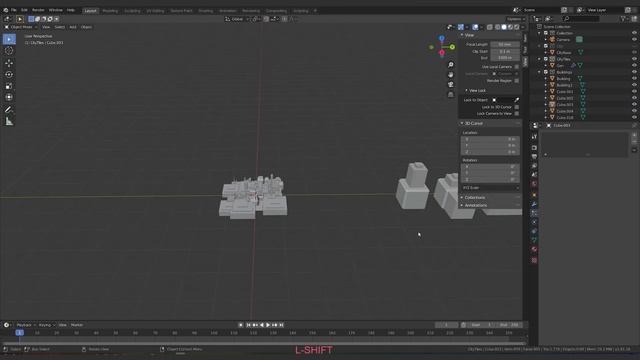This screenshot has height=360, width=640.
Task: Switch to the Layout workspace tab
Action: coord(90,11)
